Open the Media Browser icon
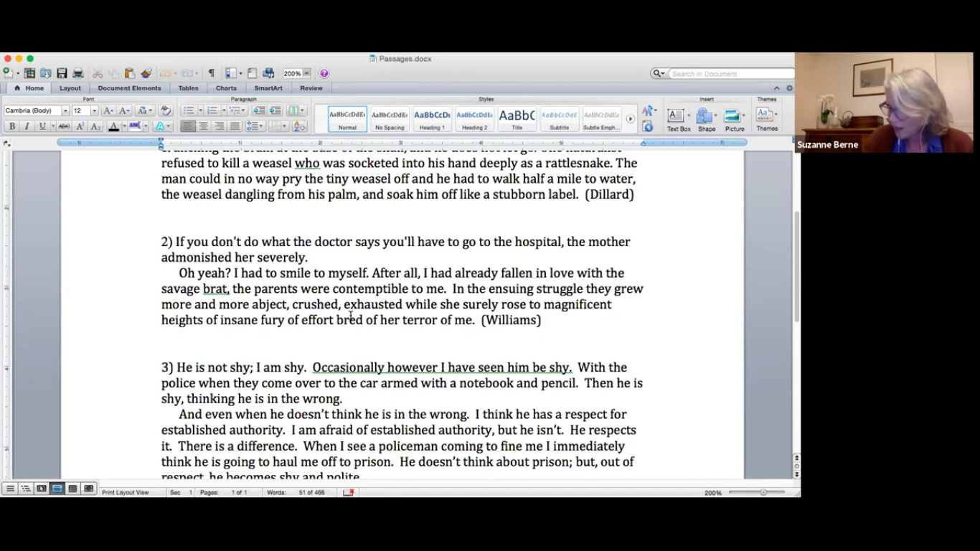This screenshot has height=551, width=980. (x=268, y=73)
